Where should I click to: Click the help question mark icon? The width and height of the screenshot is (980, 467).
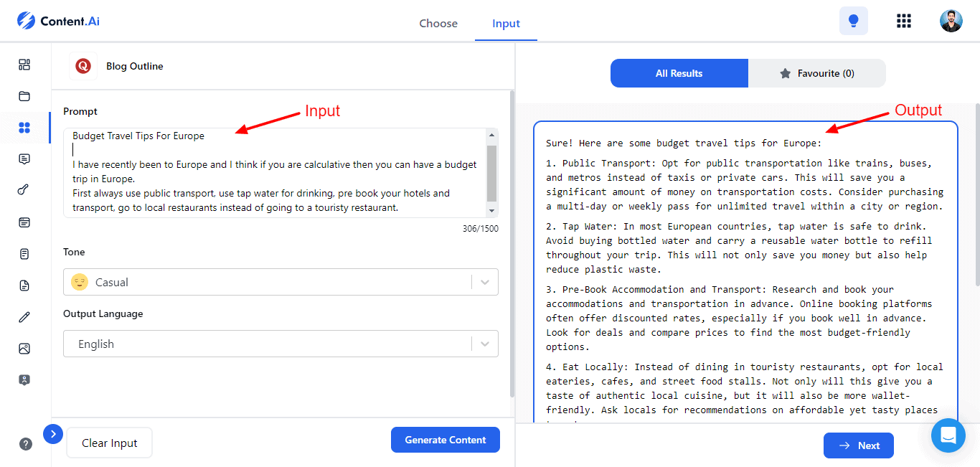(x=26, y=443)
